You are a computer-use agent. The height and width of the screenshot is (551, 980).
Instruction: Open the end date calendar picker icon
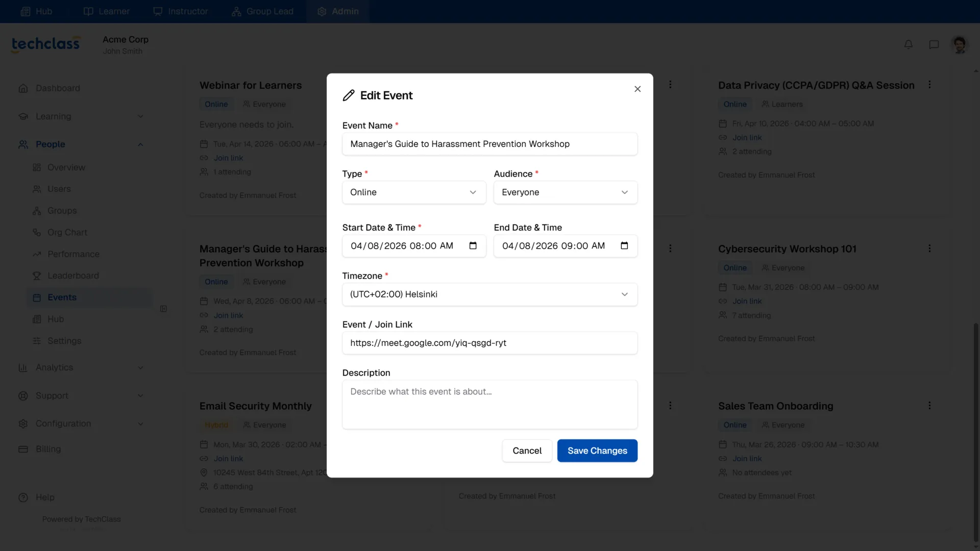[x=624, y=246]
